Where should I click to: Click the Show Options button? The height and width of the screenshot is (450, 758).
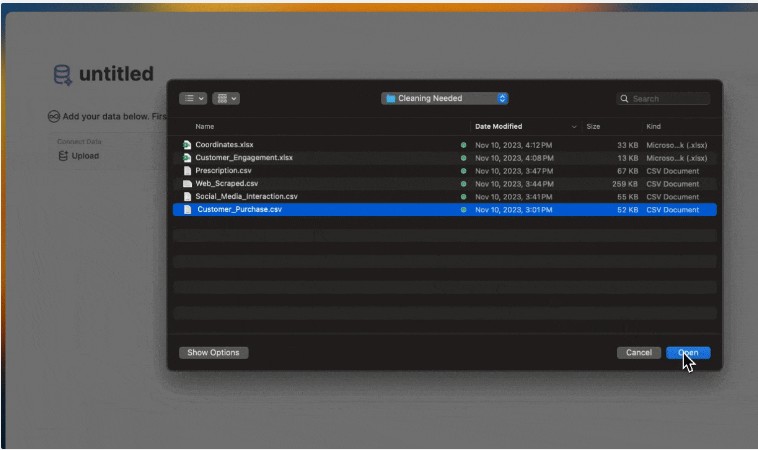point(213,353)
